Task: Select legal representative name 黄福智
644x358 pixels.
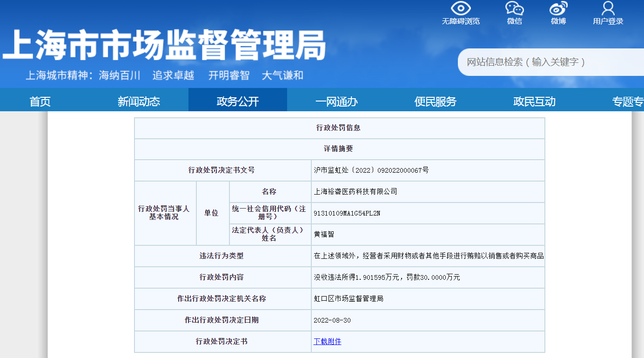Action: 324,234
